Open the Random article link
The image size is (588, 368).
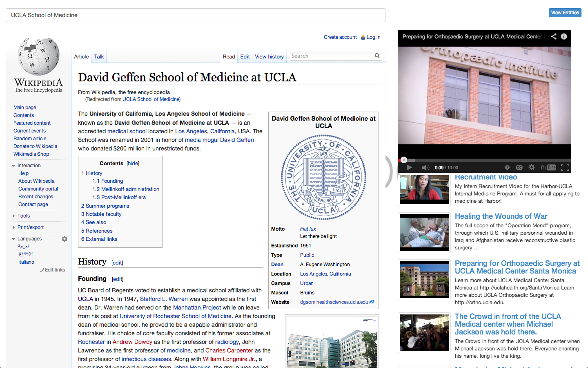pyautogui.click(x=30, y=139)
